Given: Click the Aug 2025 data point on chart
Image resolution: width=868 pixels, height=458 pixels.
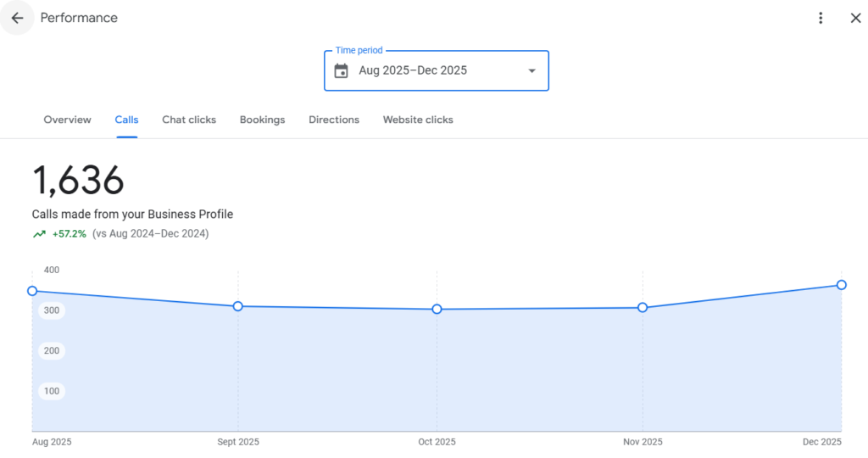Looking at the screenshot, I should pyautogui.click(x=32, y=291).
